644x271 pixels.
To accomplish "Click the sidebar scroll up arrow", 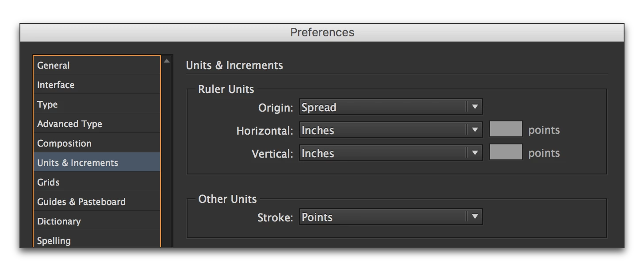I will (167, 61).
